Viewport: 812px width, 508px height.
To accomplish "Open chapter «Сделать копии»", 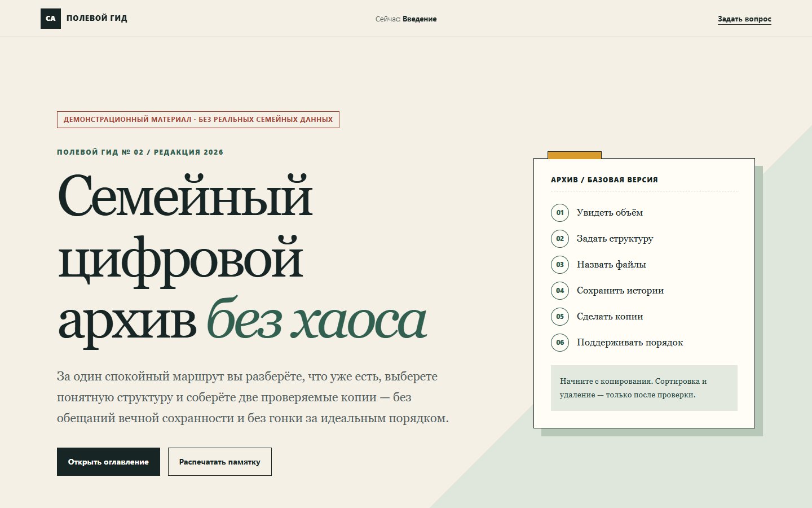I will 610,317.
